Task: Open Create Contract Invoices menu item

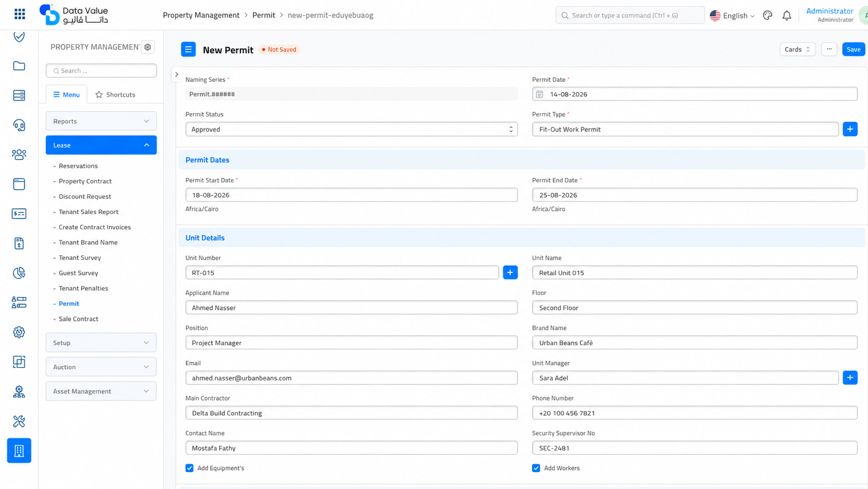Action: [x=95, y=227]
